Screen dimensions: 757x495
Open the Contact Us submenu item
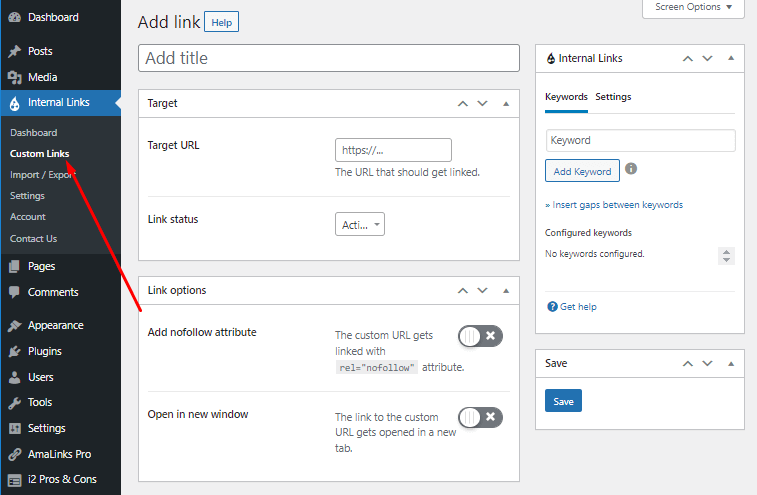coord(34,239)
